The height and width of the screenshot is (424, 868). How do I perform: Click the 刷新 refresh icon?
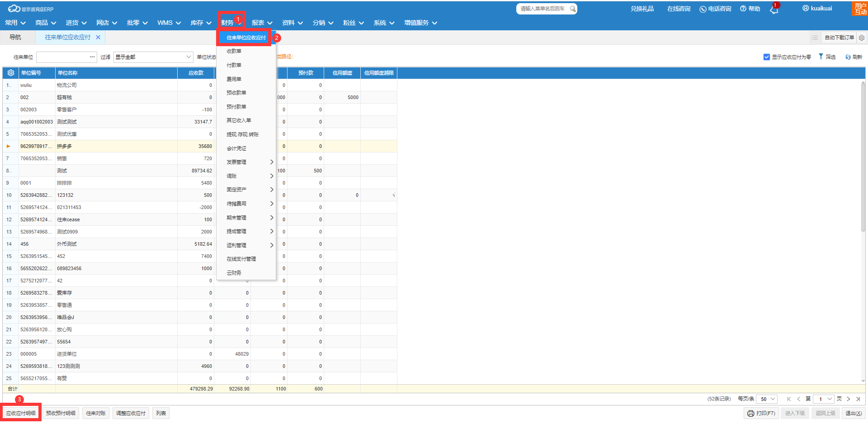(848, 57)
